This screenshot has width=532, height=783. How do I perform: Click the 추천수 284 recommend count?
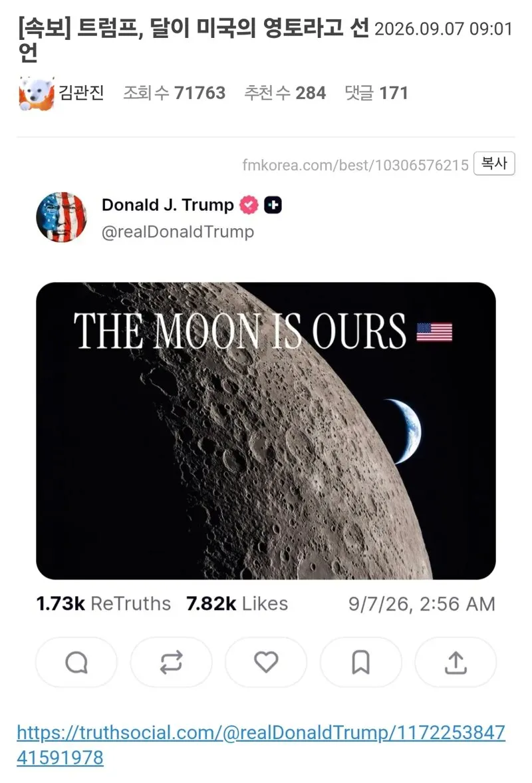[285, 93]
